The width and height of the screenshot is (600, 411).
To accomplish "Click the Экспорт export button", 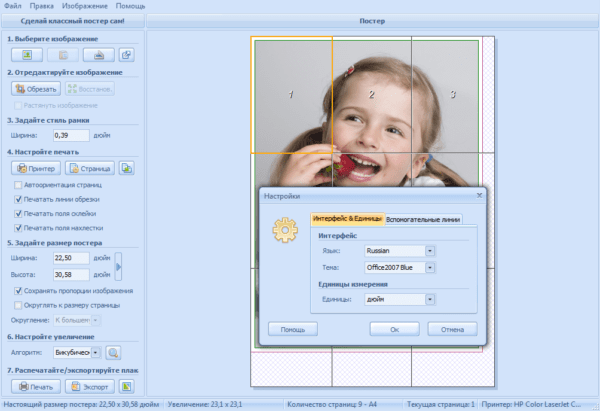I will pyautogui.click(x=89, y=386).
